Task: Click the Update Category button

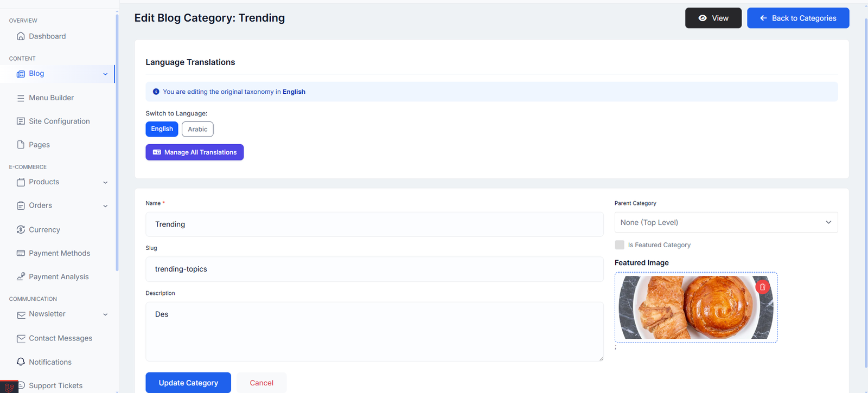Action: pyautogui.click(x=188, y=383)
